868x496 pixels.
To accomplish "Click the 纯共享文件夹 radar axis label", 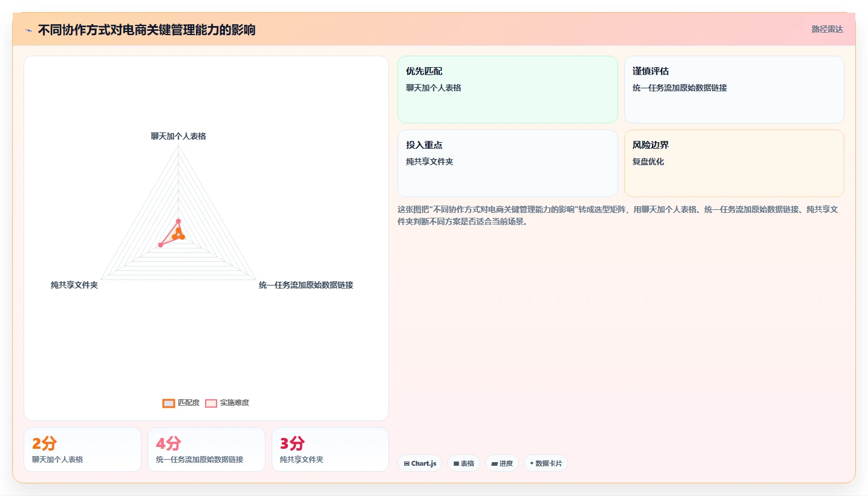I will (74, 285).
